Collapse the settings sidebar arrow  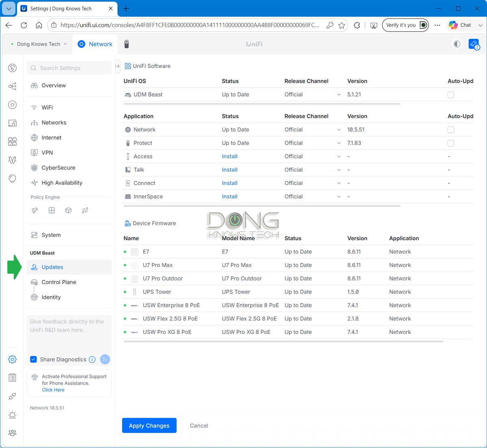tap(117, 66)
